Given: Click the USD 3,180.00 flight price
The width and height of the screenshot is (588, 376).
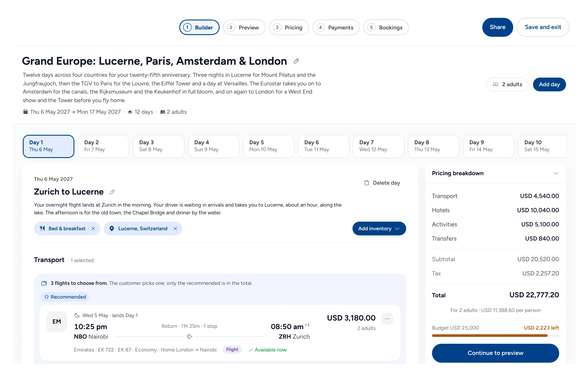Looking at the screenshot, I should pos(351,318).
